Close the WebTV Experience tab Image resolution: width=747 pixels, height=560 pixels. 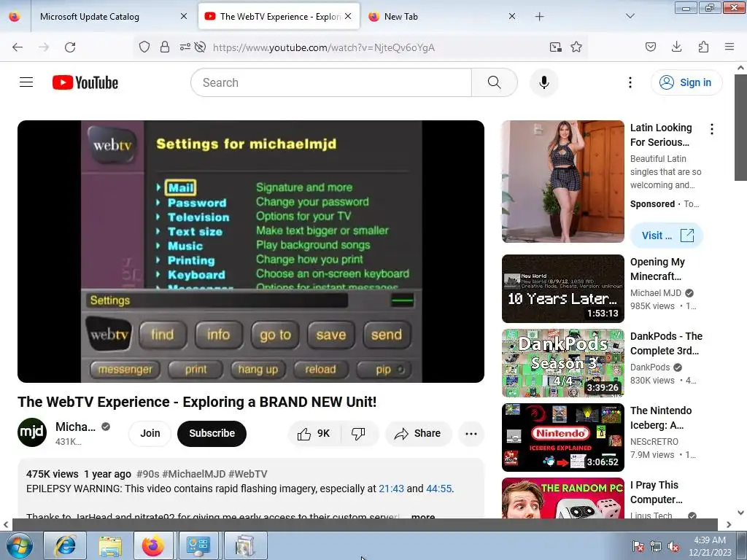tap(348, 16)
